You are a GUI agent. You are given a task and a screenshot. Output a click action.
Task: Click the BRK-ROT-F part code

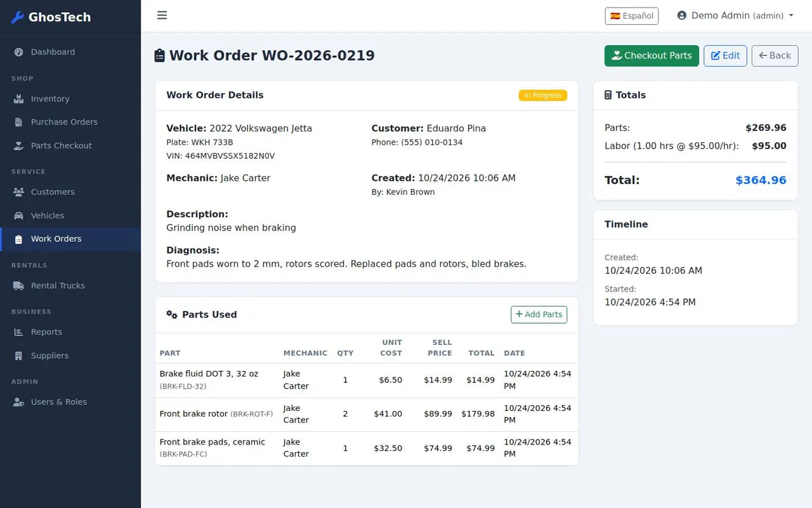click(x=251, y=414)
